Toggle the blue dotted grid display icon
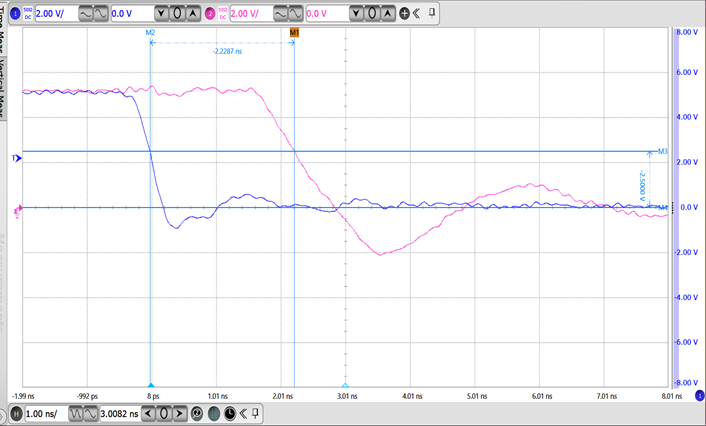Image resolution: width=706 pixels, height=426 pixels. (213, 413)
